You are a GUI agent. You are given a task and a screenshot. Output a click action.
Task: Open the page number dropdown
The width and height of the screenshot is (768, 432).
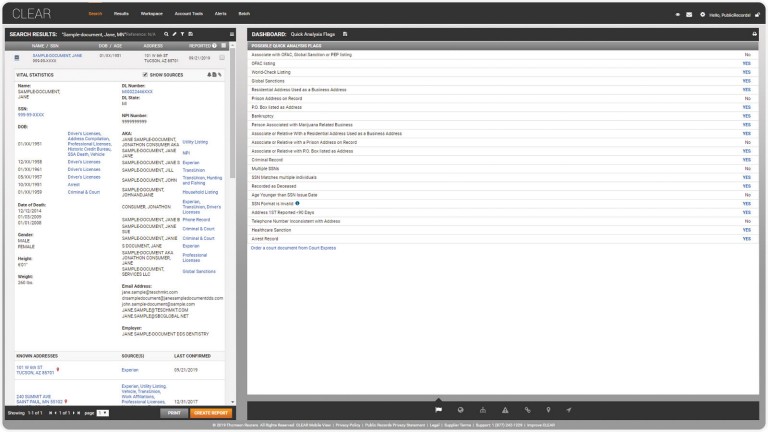point(102,412)
